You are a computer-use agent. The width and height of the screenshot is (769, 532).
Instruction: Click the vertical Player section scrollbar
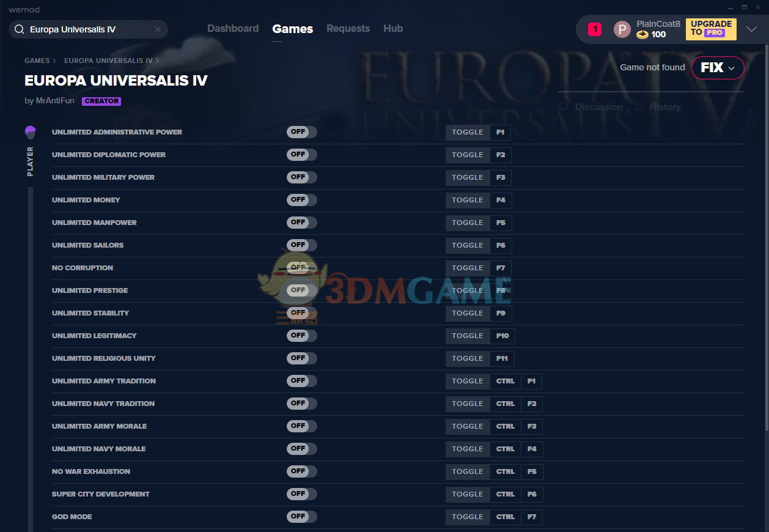point(30,359)
